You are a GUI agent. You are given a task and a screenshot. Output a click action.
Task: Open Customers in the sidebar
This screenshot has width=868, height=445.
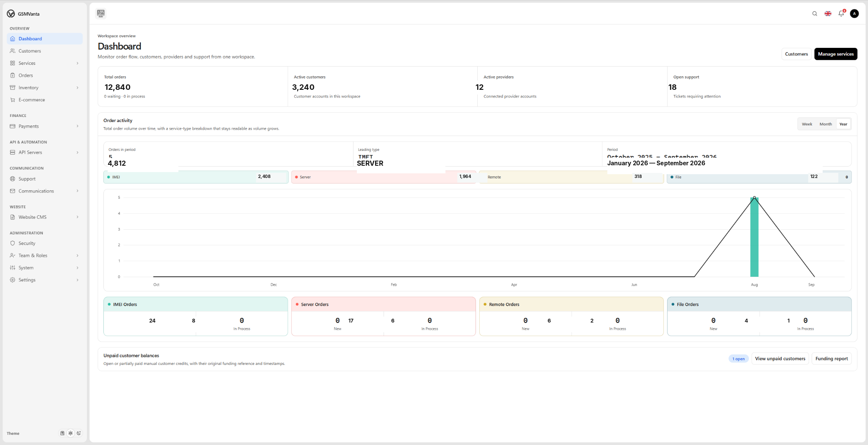(45, 51)
